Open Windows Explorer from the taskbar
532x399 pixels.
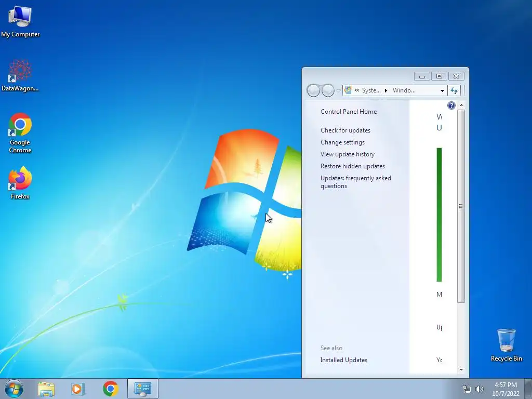(46, 389)
